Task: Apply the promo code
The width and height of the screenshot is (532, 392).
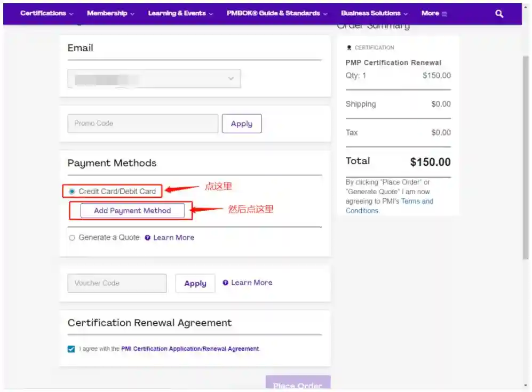Action: point(241,124)
